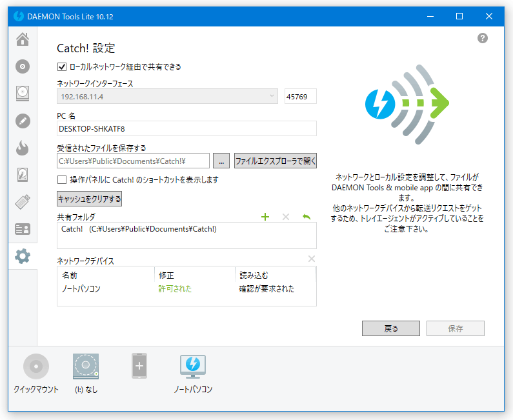Viewport: 513px width, 420px height.
Task: Expand the network interface 192.168.11.4 dropdown
Action: [x=167, y=97]
